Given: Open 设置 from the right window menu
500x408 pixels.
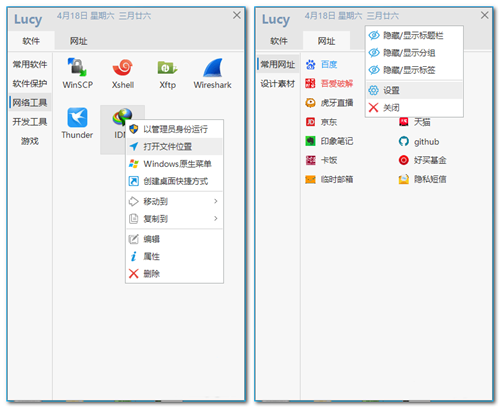Looking at the screenshot, I should coord(414,90).
